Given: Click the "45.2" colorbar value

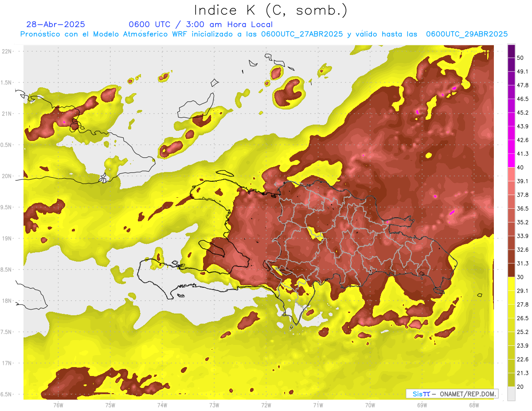Looking at the screenshot, I should click(x=523, y=113).
